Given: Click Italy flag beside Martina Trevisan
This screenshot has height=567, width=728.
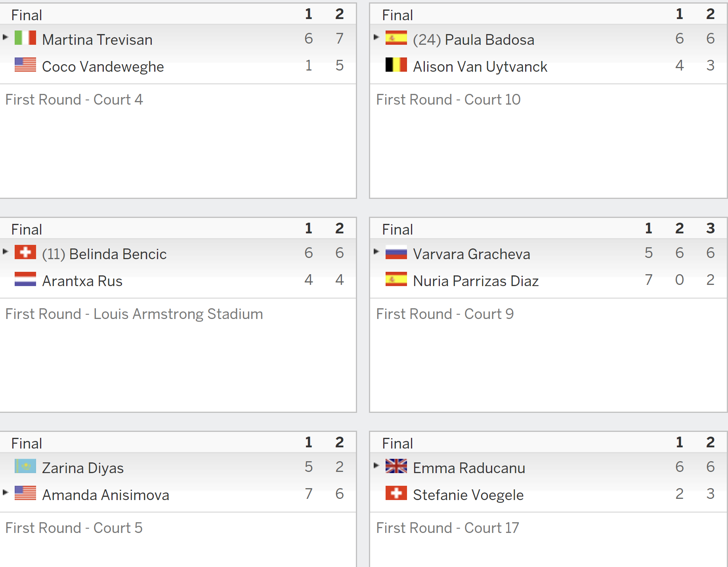Looking at the screenshot, I should pyautogui.click(x=25, y=38).
